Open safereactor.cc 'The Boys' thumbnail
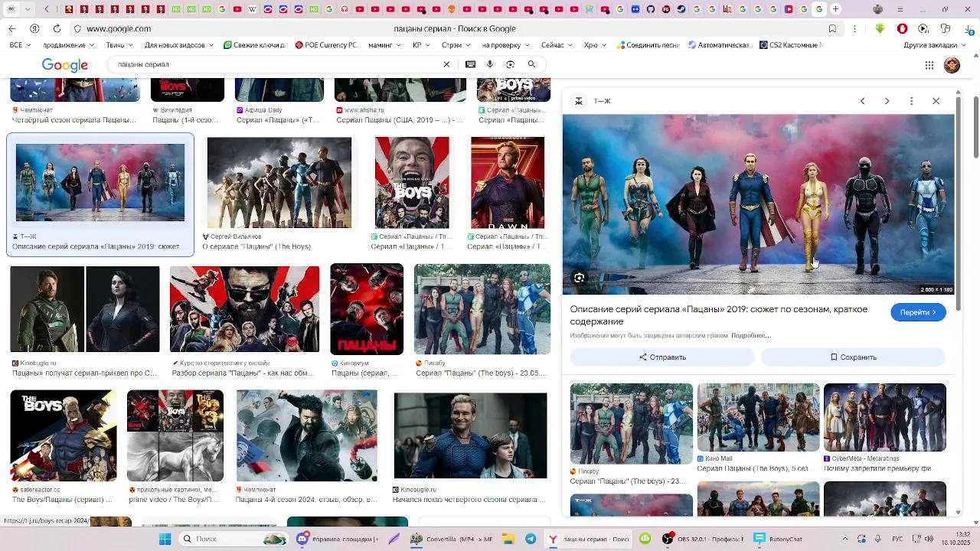 click(x=64, y=435)
